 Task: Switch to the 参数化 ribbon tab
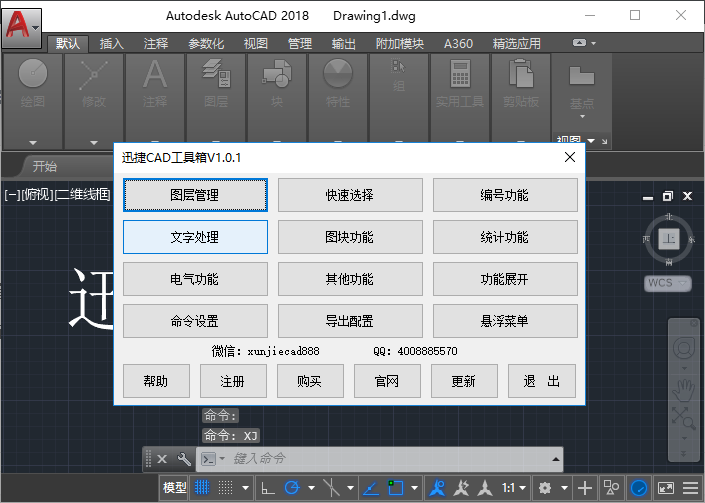click(206, 44)
